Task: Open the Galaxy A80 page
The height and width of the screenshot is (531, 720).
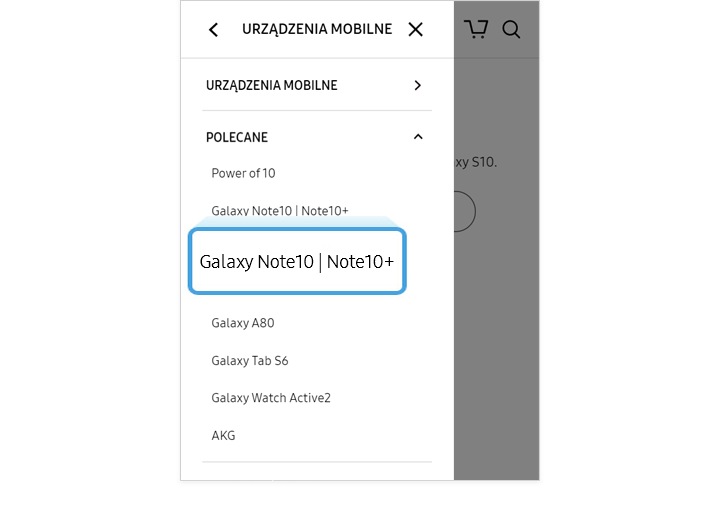Action: pyautogui.click(x=243, y=323)
